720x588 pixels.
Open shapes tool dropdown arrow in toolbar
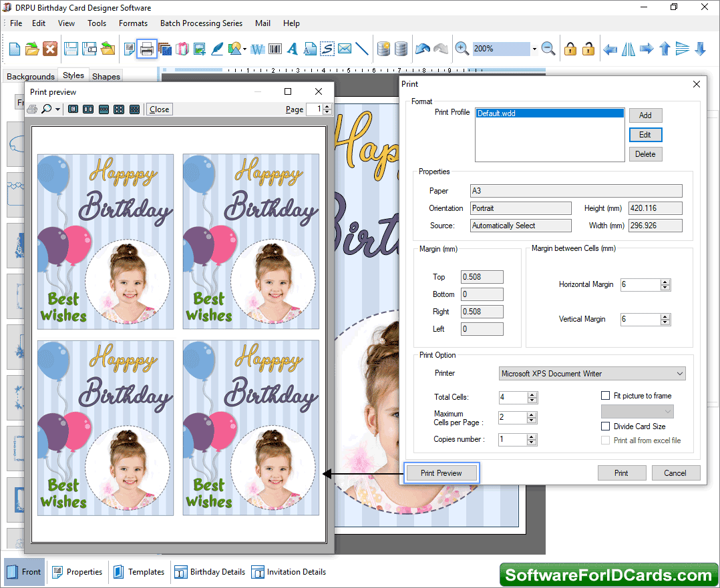pos(244,49)
